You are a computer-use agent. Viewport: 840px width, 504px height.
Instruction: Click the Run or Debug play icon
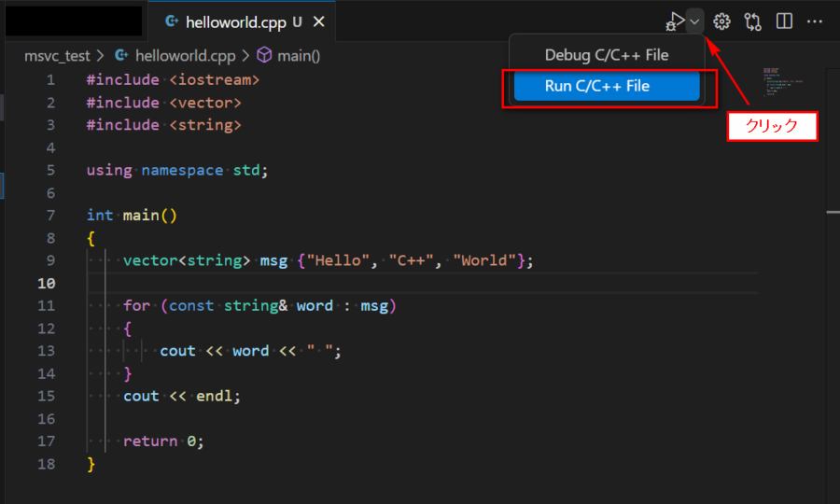[x=675, y=22]
